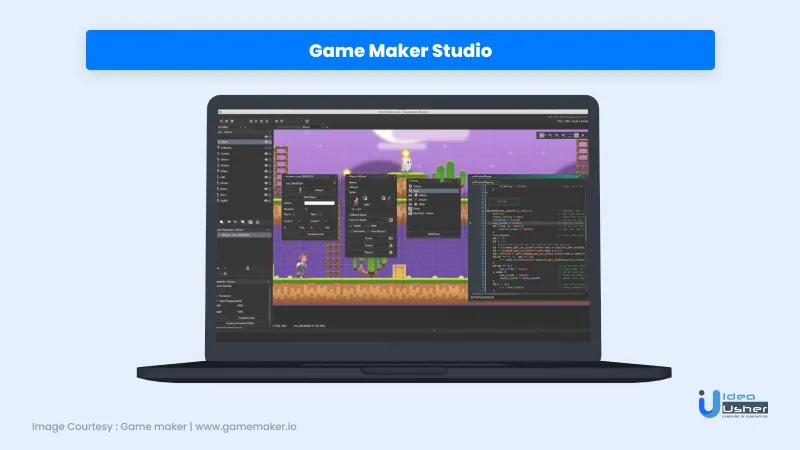Hide the Clouds layer with its eye icon
The width and height of the screenshot is (800, 450).
266,183
